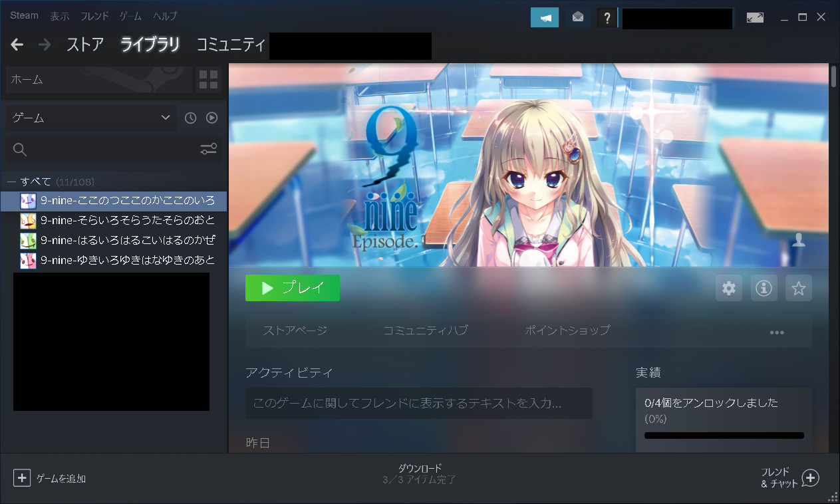Open the 表示 menu
The image size is (840, 504).
tap(59, 16)
